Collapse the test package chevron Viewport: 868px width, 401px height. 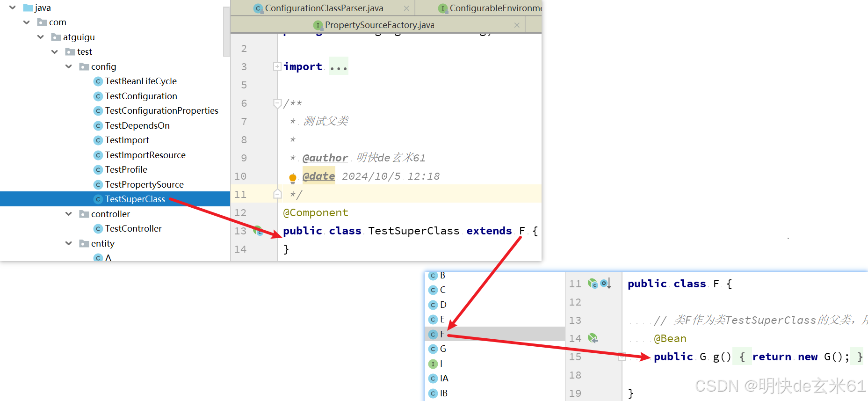coord(55,51)
